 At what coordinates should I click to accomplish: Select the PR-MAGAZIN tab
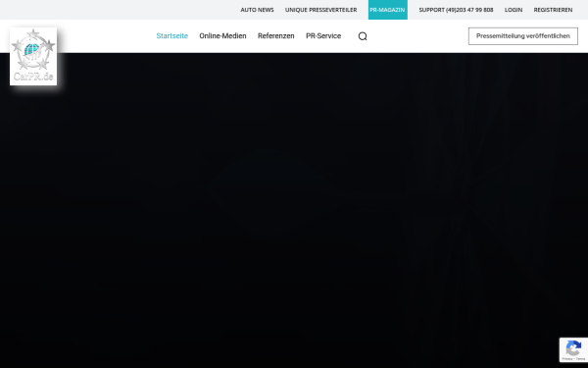pyautogui.click(x=388, y=10)
